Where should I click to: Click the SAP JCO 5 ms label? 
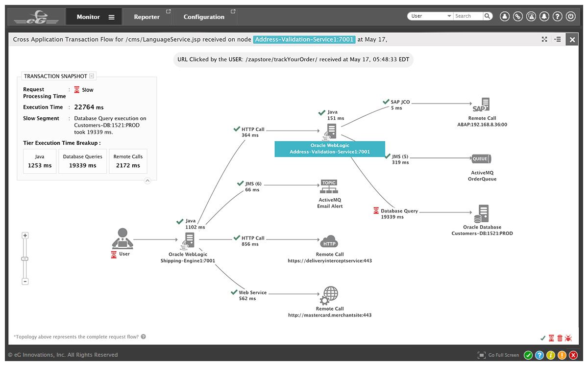(400, 105)
